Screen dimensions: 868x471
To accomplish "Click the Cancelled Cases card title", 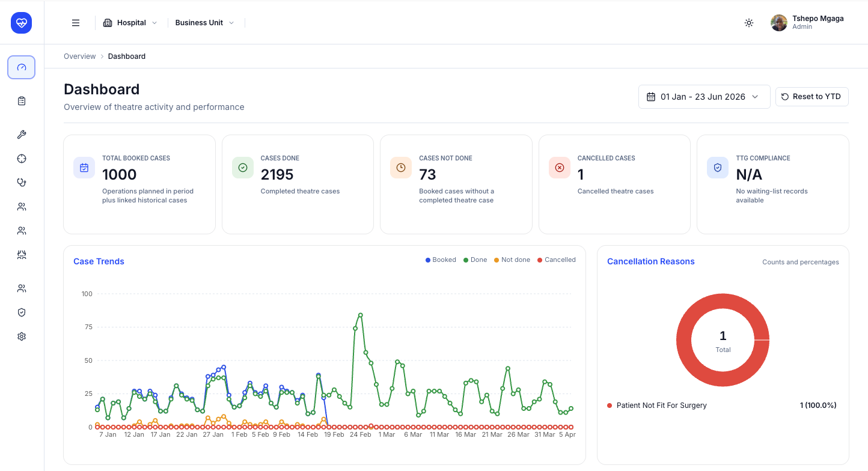I will (x=606, y=159).
